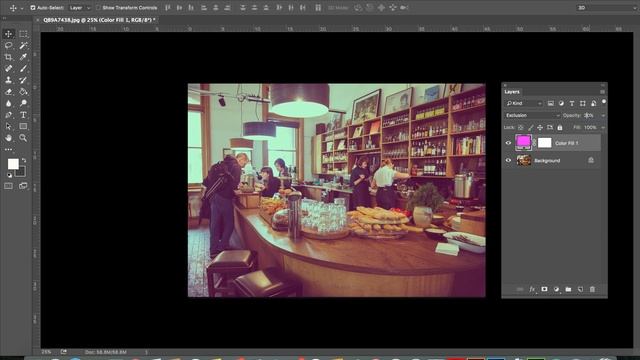The height and width of the screenshot is (360, 640).
Task: Select the Eyedropper tool
Action: [x=23, y=57]
